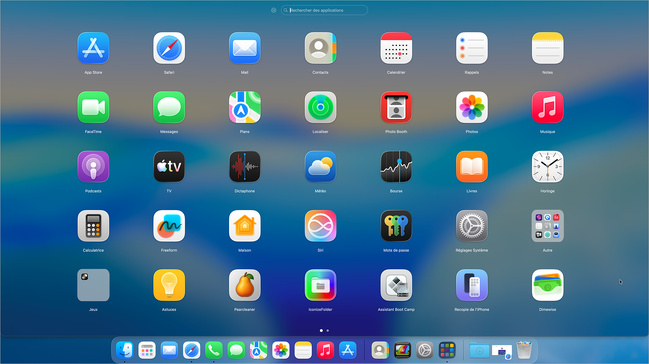Open Notes from the Dock
Screen dimensions: 649x364
point(303,350)
